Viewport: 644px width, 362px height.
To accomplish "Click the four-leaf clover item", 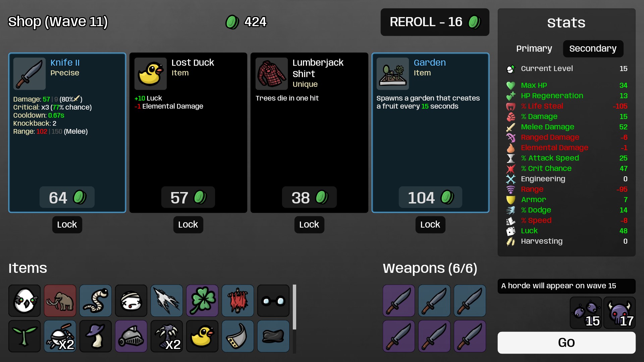I will [202, 301].
